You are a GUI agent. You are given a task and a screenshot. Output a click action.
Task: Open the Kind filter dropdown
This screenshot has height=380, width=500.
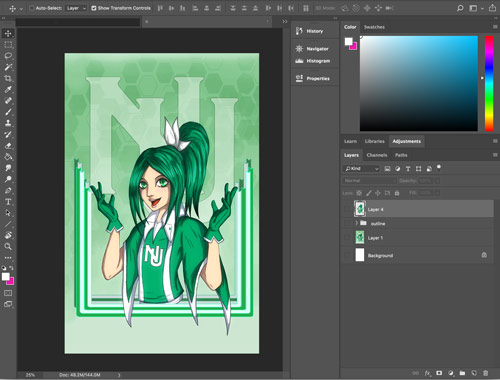click(362, 169)
